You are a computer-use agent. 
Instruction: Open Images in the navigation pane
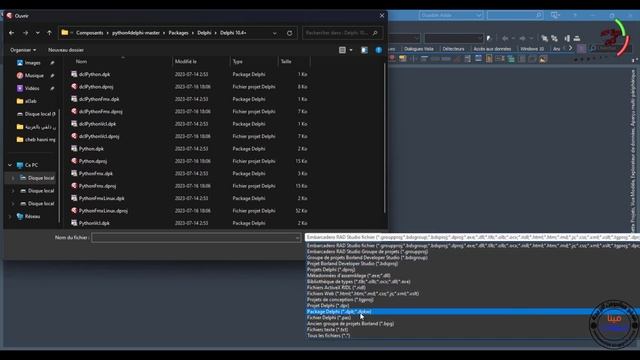point(32,63)
